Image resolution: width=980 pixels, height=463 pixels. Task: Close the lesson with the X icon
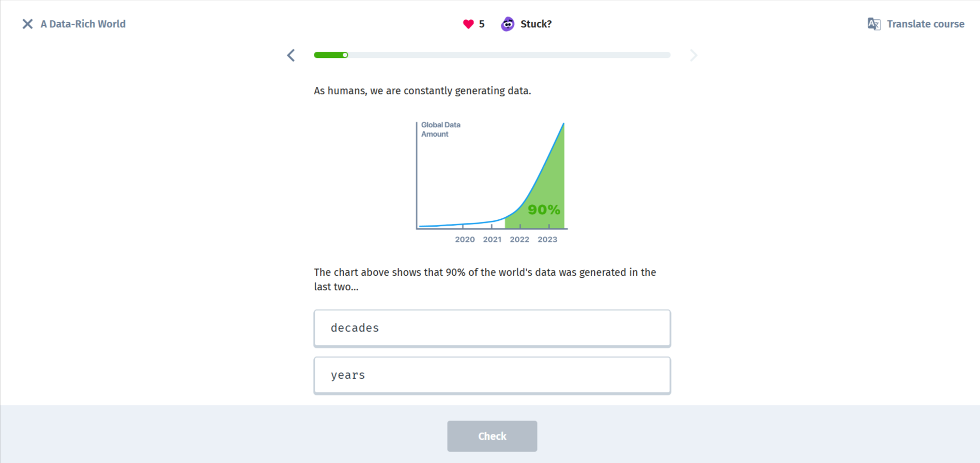[27, 24]
